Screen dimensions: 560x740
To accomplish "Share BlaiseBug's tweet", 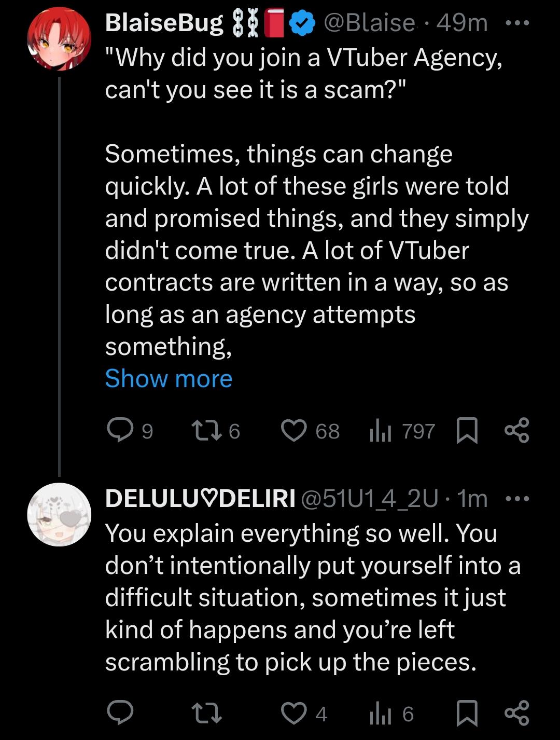I will [516, 430].
